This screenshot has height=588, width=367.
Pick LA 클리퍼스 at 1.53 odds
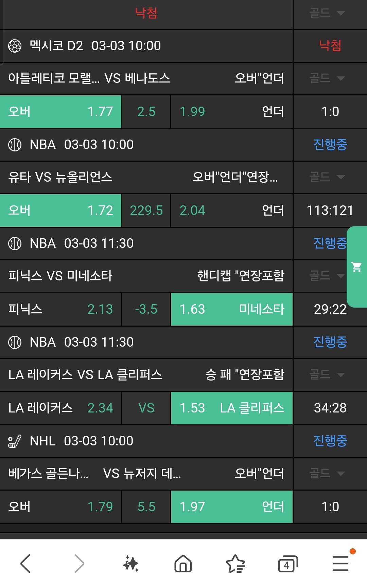pos(232,408)
